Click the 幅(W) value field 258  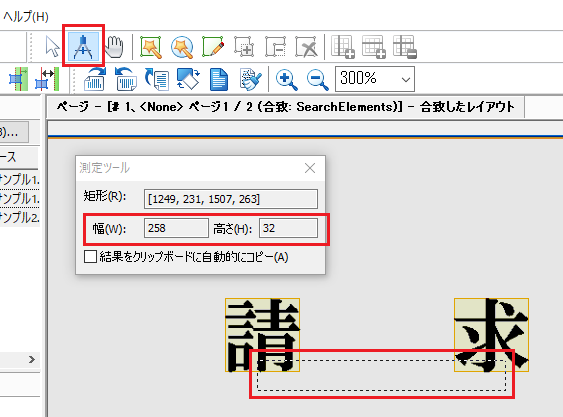pos(176,228)
